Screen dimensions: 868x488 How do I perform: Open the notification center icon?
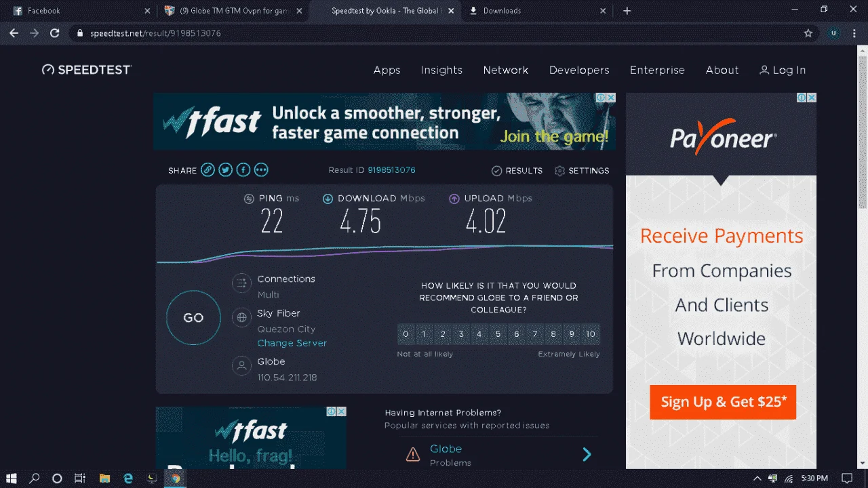pos(846,478)
